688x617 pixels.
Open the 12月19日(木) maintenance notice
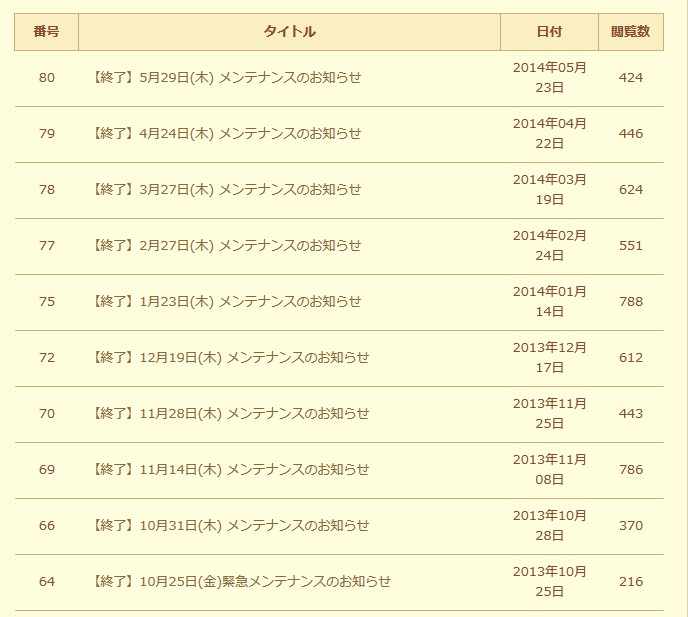tap(230, 358)
